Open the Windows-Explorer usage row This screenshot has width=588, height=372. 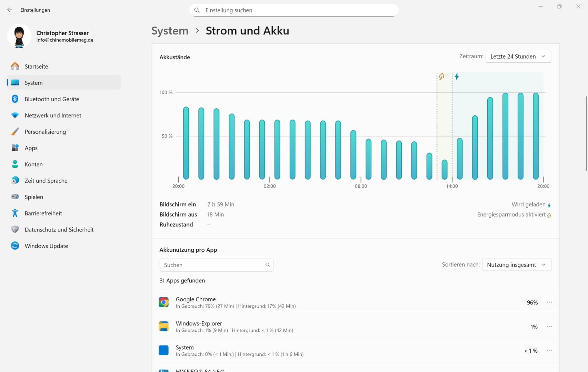point(356,326)
